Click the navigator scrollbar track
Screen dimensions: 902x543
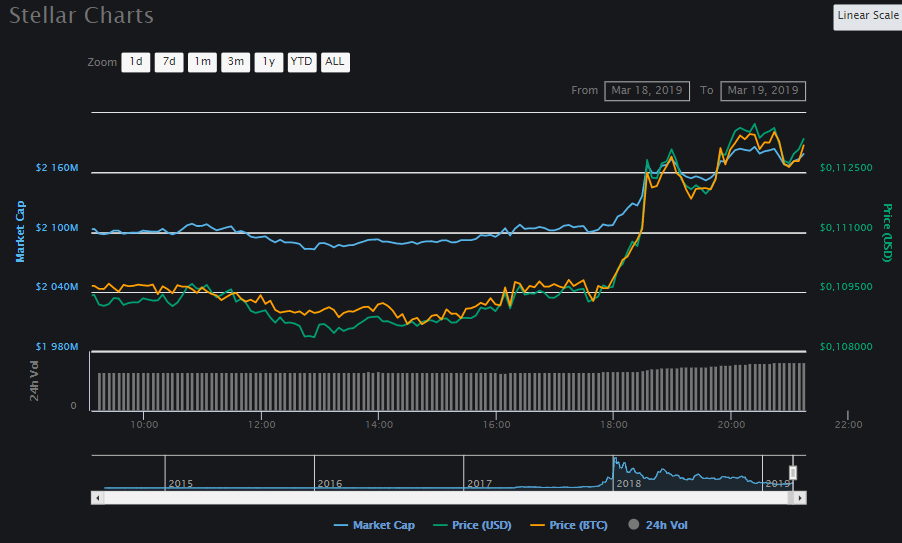[450, 497]
